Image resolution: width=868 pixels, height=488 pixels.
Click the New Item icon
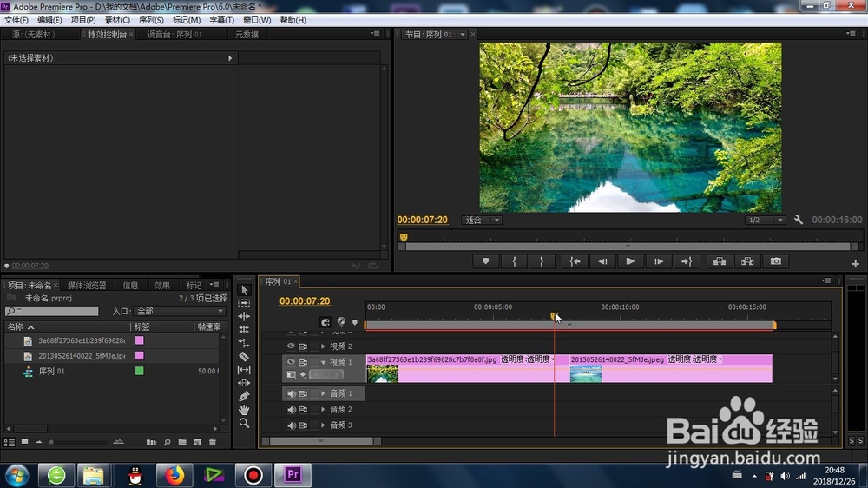click(x=198, y=442)
